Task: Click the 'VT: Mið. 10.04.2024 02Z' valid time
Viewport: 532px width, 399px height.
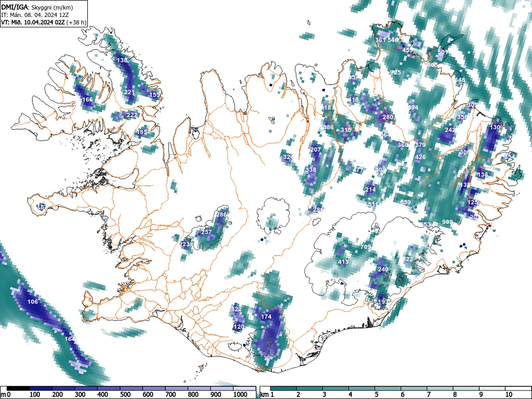Action: (x=33, y=22)
